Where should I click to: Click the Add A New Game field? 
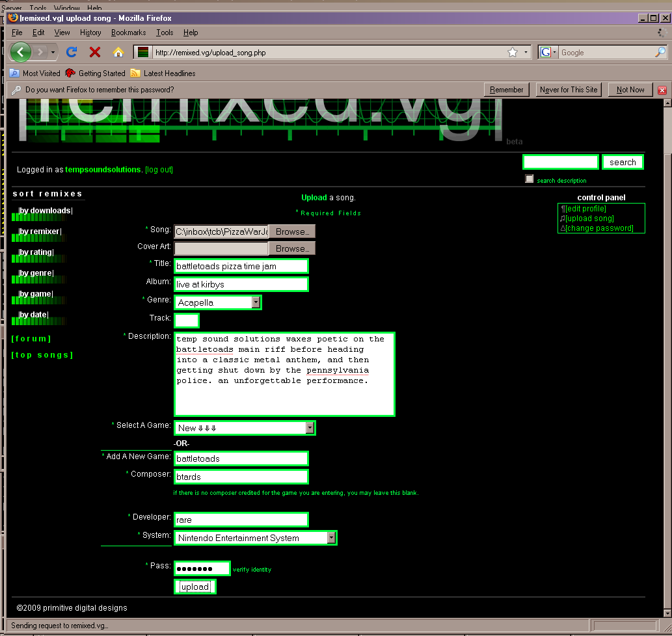[241, 458]
